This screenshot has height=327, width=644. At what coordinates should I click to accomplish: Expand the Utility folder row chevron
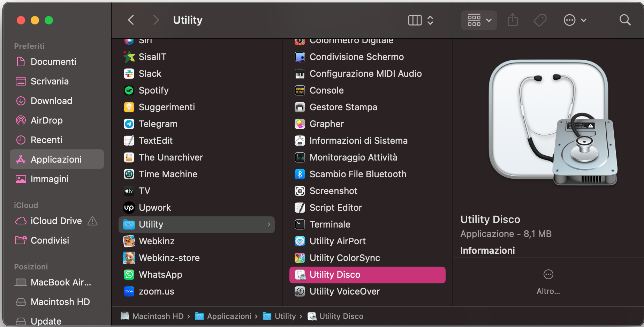click(269, 224)
